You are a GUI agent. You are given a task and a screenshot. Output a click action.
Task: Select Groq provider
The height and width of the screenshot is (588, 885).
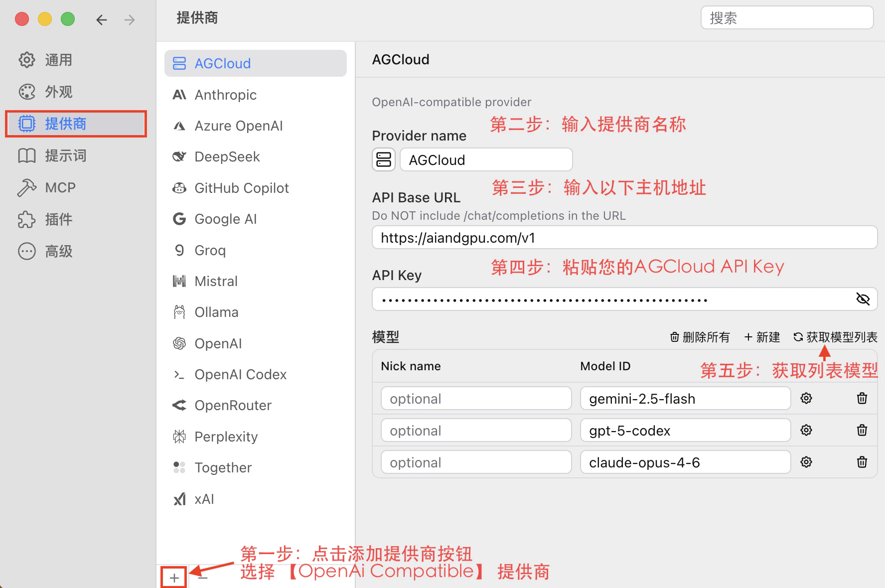coord(256,250)
